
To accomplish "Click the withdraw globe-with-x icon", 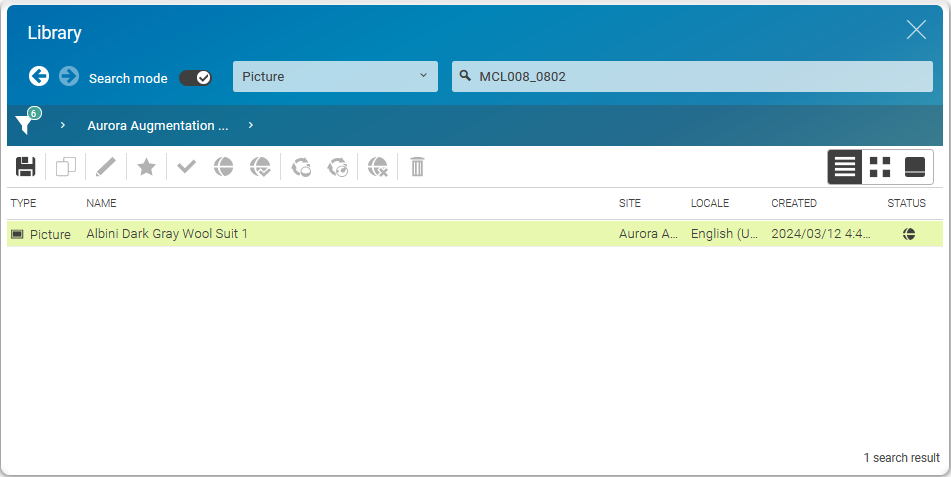I will 377,167.
